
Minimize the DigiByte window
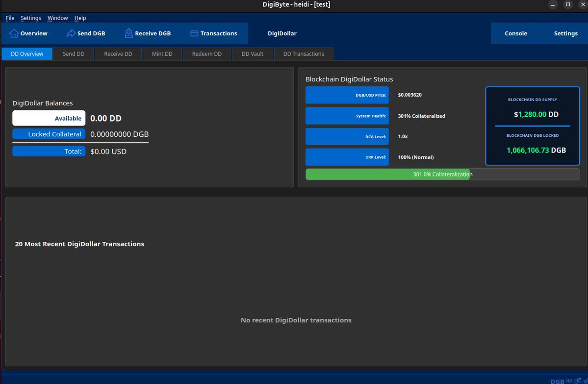point(553,4)
